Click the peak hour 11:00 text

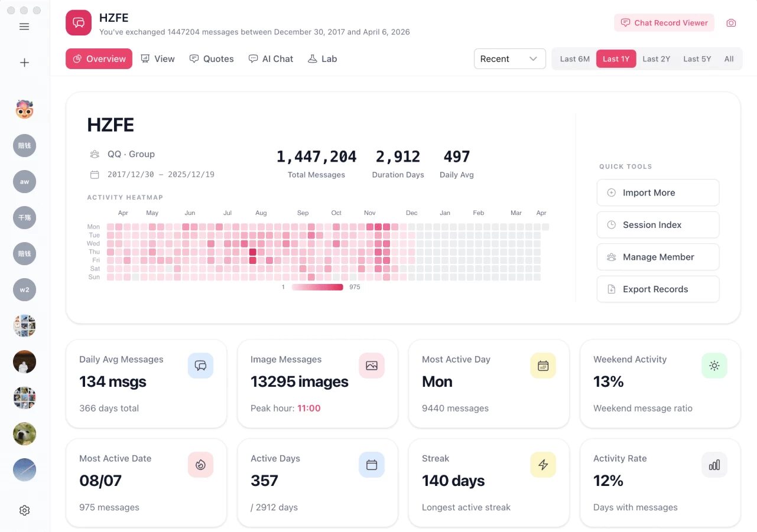pyautogui.click(x=309, y=408)
